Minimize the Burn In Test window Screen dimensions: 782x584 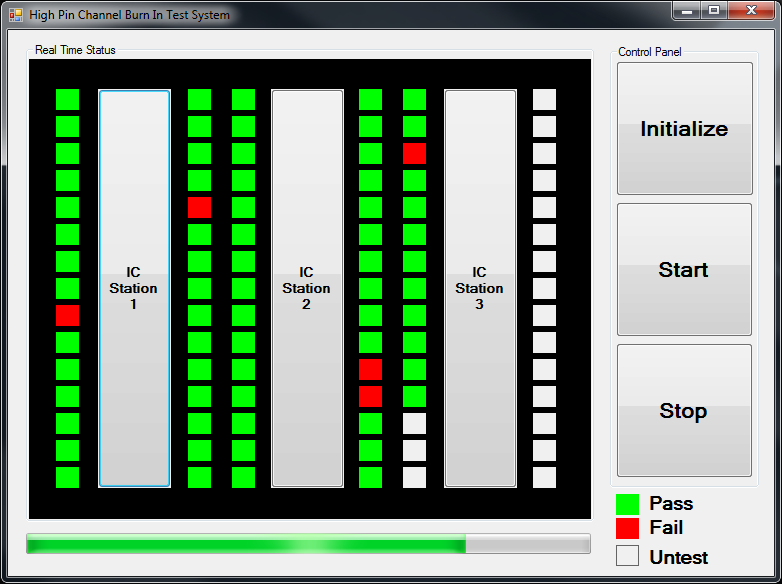[x=687, y=10]
